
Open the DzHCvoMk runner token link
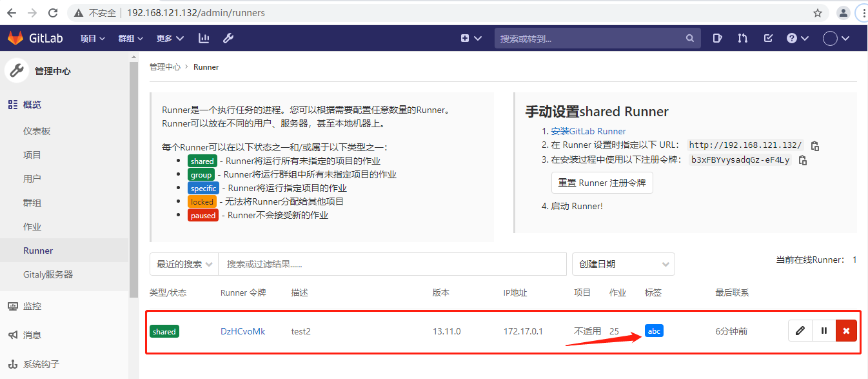pyautogui.click(x=242, y=331)
